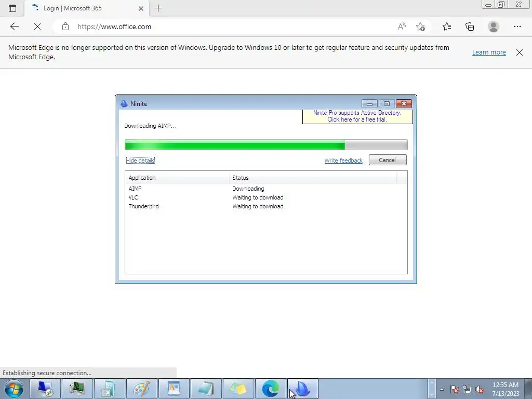Switch to Ninite taskbar icon
532x399 pixels.
coord(303,389)
